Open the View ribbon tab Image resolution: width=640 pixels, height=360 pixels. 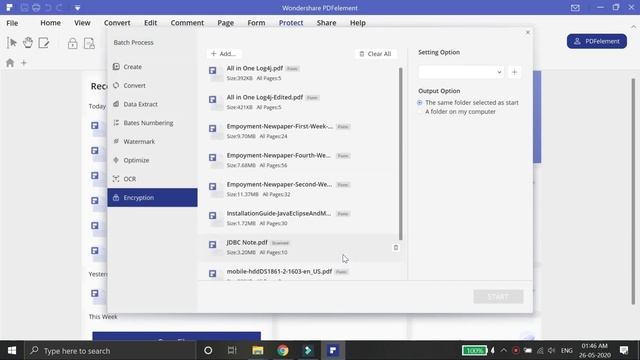tap(82, 23)
